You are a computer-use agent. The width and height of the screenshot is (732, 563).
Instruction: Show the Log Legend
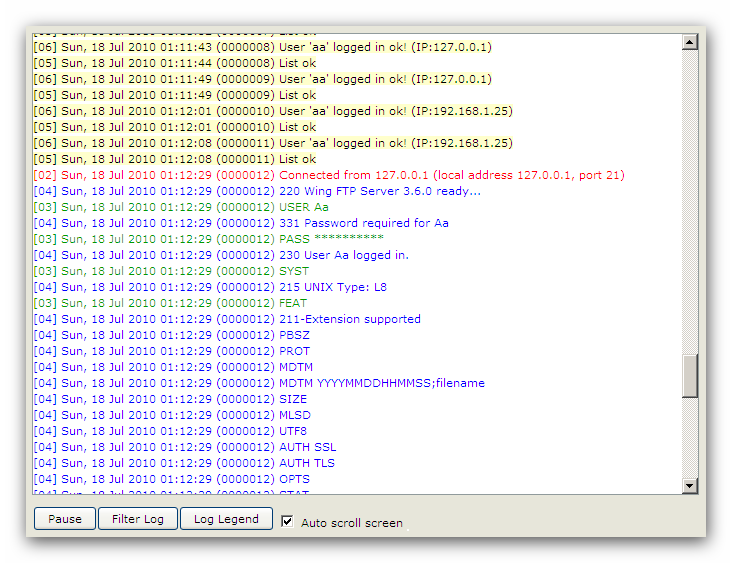[226, 519]
